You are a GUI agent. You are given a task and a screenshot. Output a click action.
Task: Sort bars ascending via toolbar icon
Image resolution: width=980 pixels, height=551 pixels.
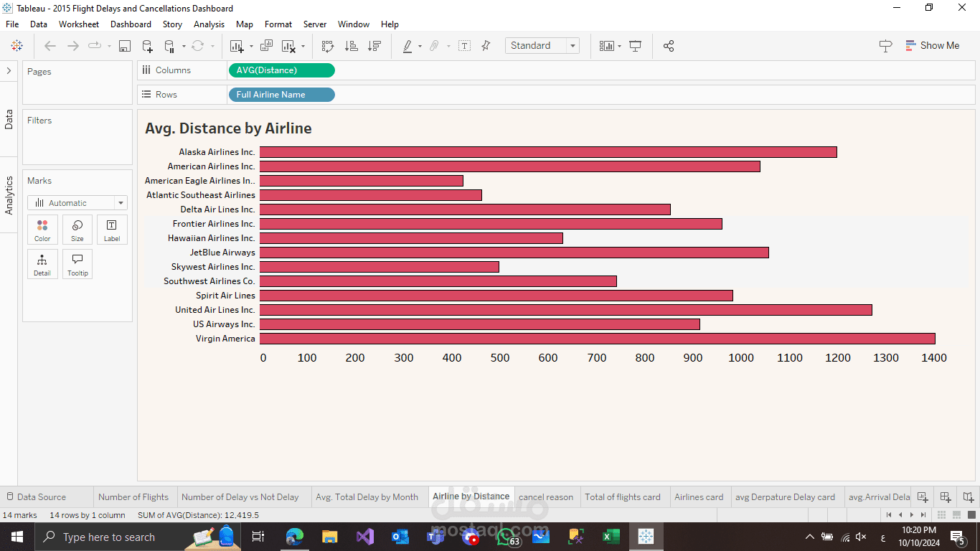pyautogui.click(x=352, y=46)
